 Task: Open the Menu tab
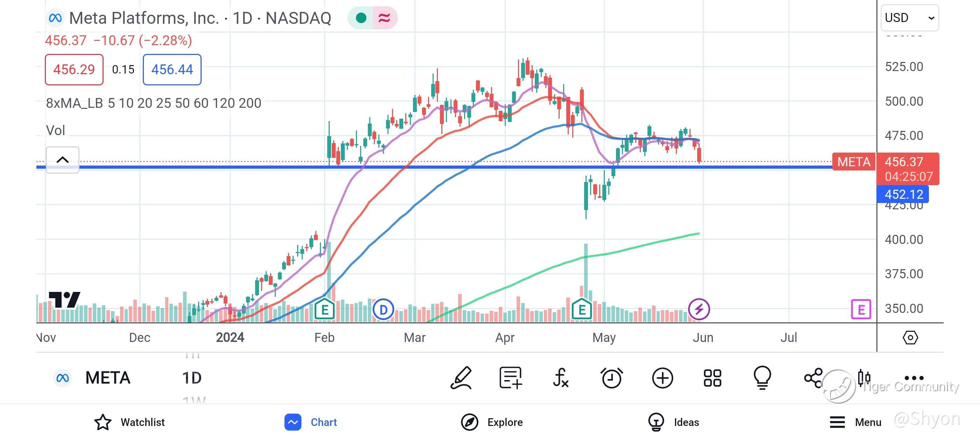click(x=855, y=422)
